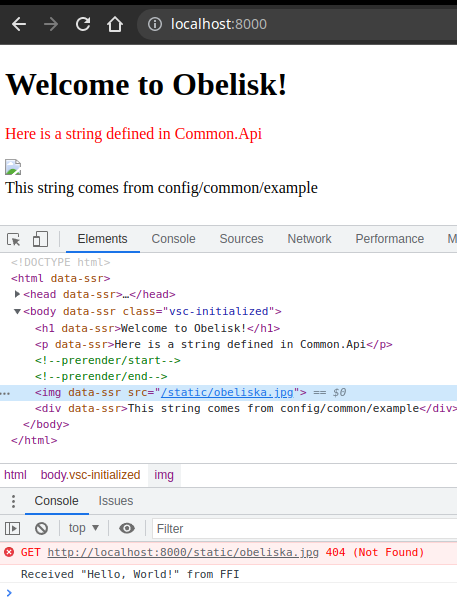The image size is (457, 606).
Task: Activate the inspect element picker tool
Action: 14,239
